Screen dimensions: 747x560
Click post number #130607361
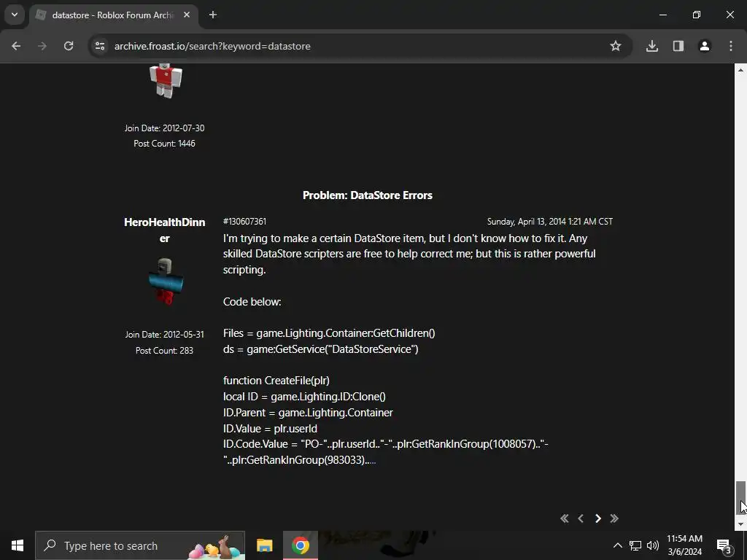[245, 222]
